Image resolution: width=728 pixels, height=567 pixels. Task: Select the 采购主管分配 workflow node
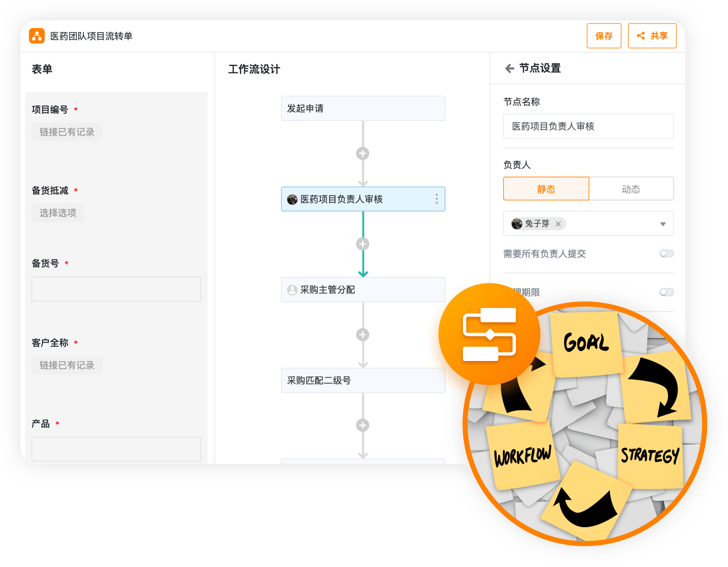coord(362,290)
